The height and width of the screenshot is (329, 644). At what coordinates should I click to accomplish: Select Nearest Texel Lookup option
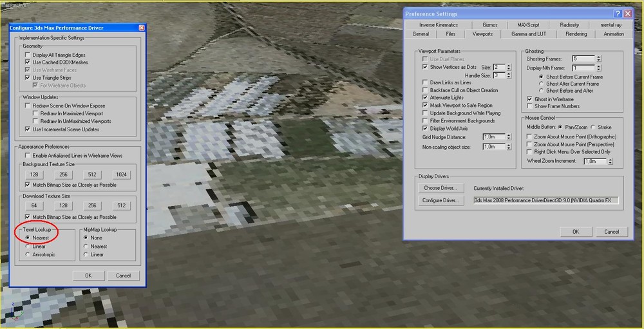28,238
